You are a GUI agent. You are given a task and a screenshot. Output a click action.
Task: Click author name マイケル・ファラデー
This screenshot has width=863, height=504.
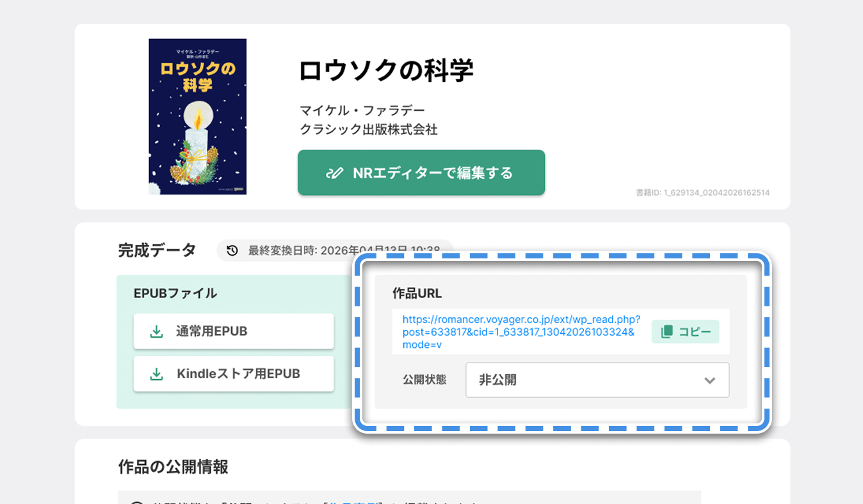point(362,111)
